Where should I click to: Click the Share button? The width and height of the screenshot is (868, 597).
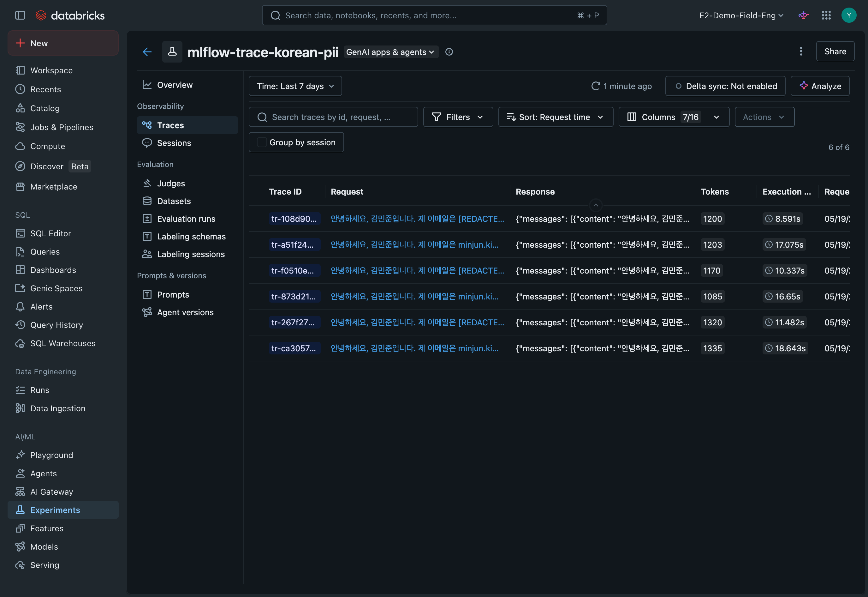coord(835,51)
